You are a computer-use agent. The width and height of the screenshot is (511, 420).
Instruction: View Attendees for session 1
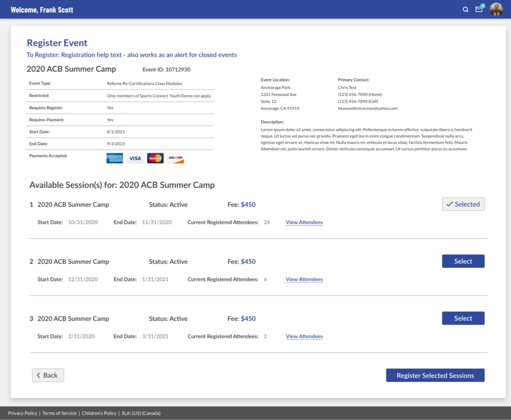pos(304,222)
